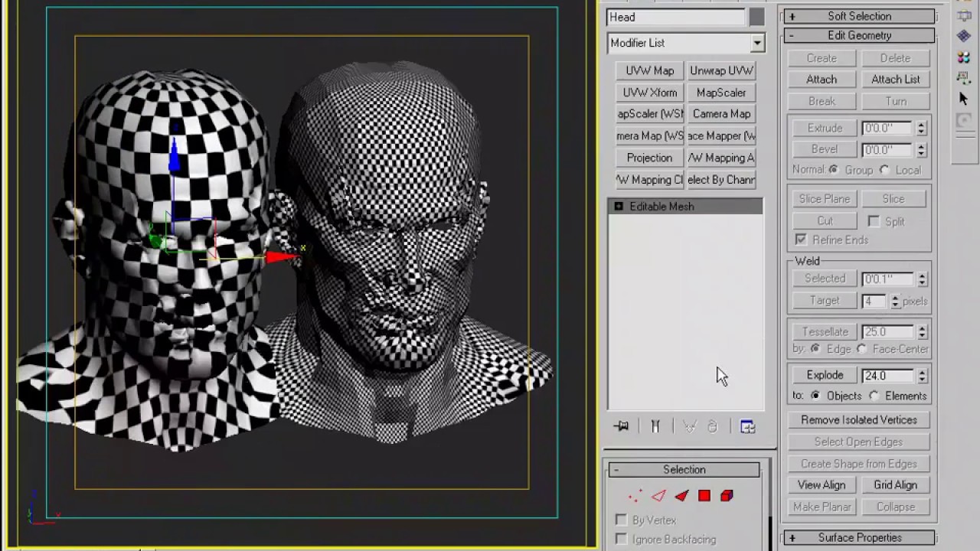
Task: Click the blue diamond grid toolbar icon
Action: (964, 37)
